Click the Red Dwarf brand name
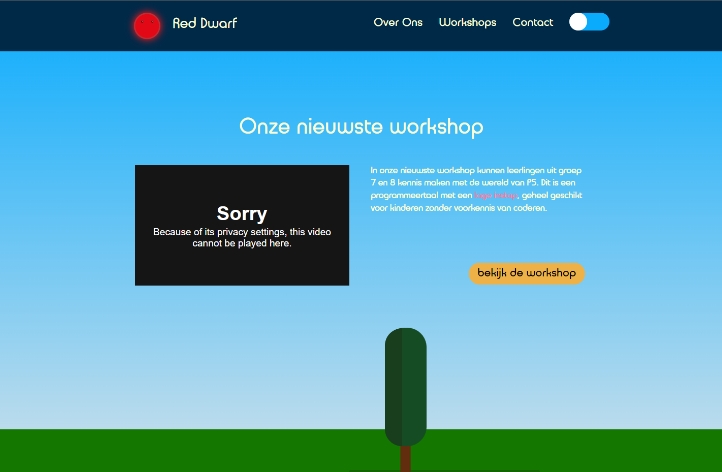This screenshot has width=722, height=472. coord(204,22)
